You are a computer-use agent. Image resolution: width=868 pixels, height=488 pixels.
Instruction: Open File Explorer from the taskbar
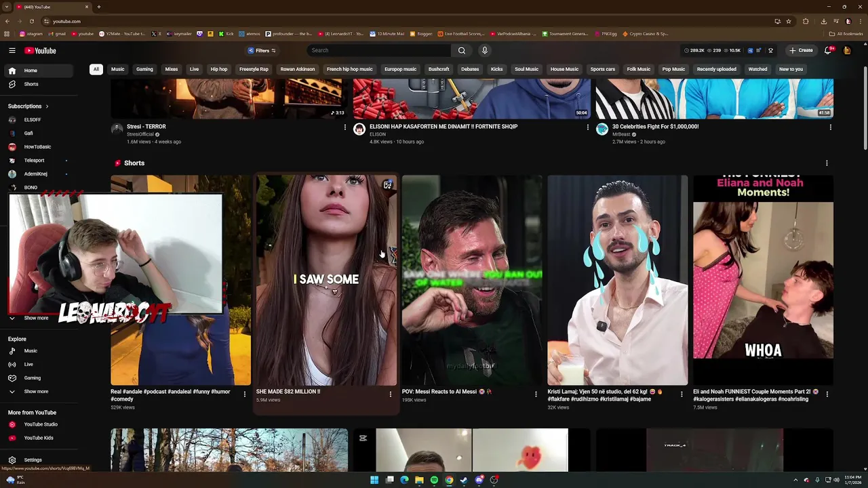click(x=419, y=480)
